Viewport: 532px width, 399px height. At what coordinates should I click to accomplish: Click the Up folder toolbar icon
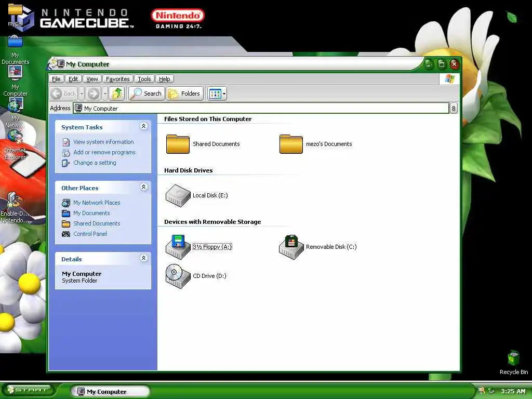click(x=117, y=94)
